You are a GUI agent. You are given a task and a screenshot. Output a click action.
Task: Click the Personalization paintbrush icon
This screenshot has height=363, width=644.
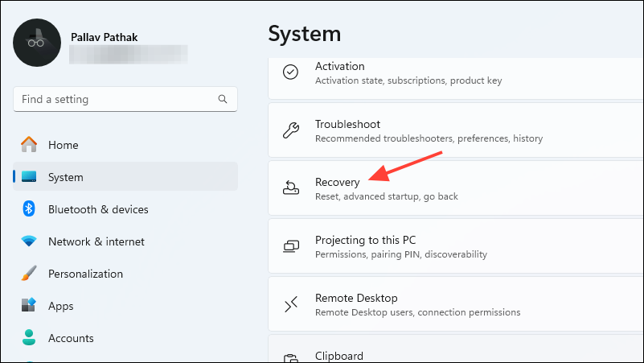tap(29, 274)
